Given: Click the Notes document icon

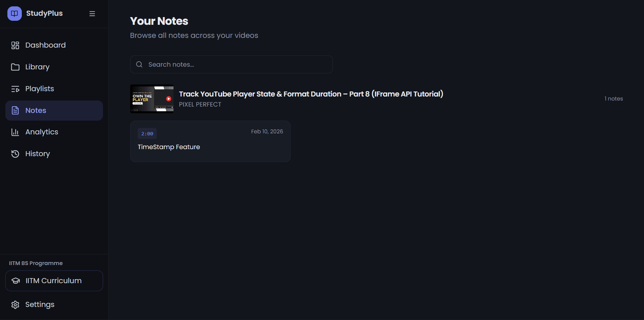Looking at the screenshot, I should tap(15, 111).
